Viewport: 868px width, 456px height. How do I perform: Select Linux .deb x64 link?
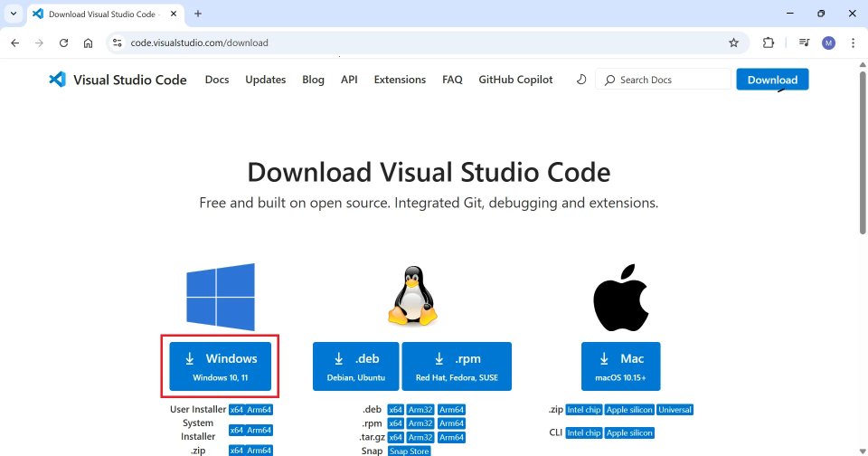[x=395, y=410]
